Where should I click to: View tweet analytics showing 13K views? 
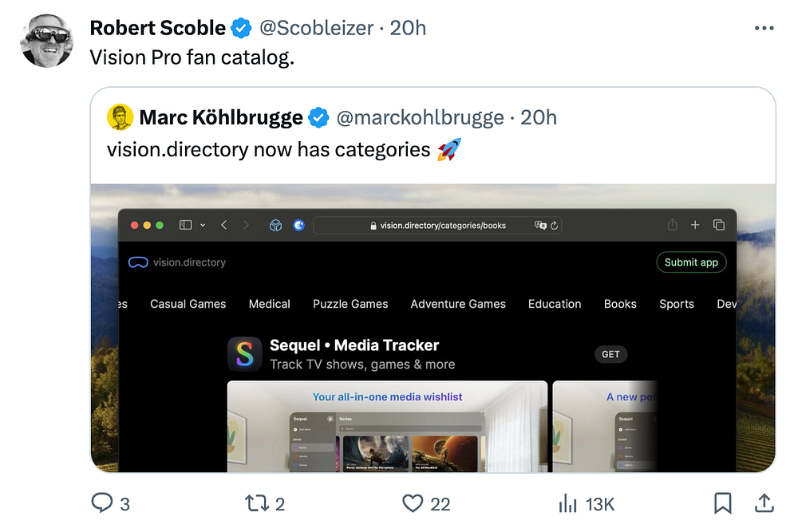pos(568,503)
